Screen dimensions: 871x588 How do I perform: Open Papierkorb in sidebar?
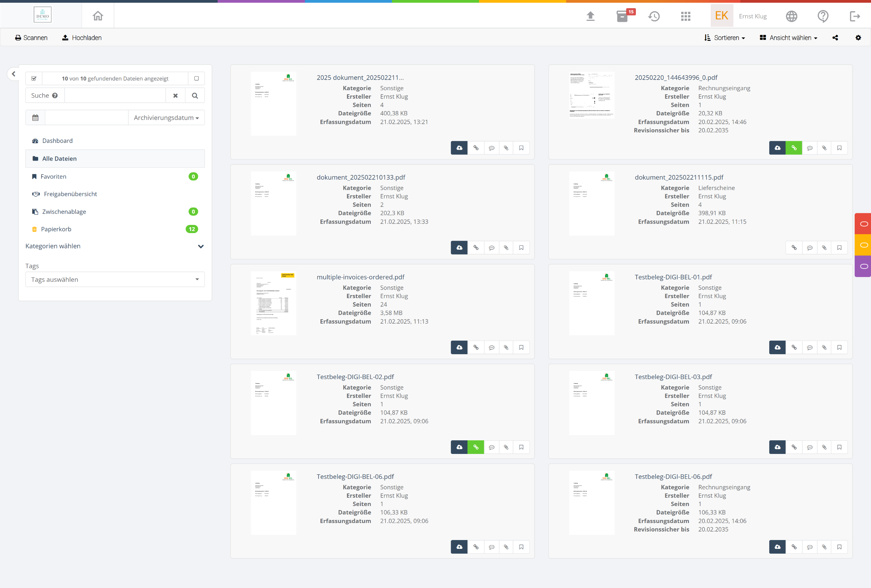point(56,229)
